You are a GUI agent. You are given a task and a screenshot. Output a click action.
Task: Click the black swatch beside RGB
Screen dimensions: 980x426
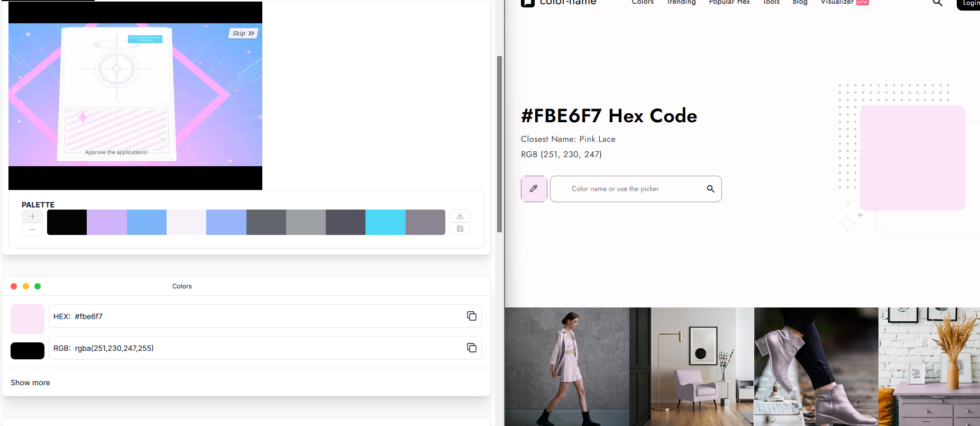pos(28,351)
